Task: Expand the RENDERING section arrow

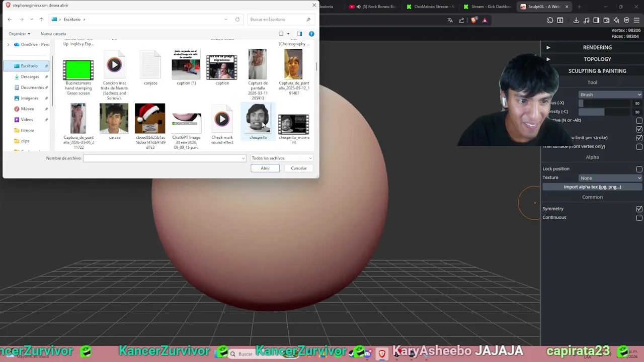Action: coord(548,47)
